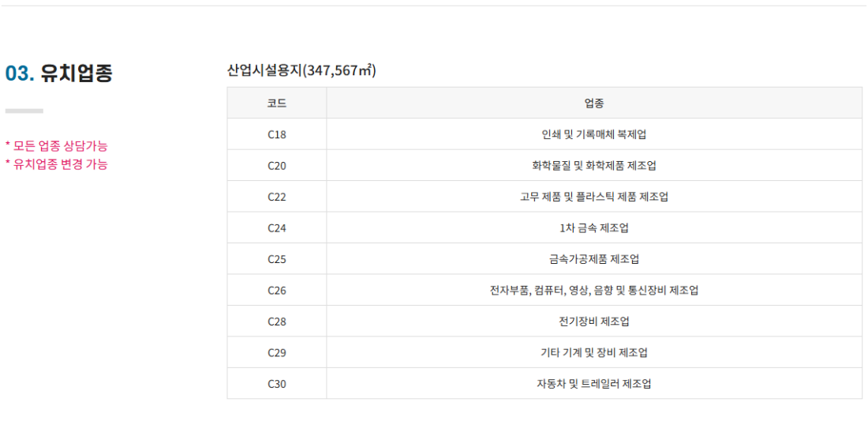Click 화학물질 및 화학제품 제조업 entry
Viewport: 868px width, 425px height.
click(x=594, y=165)
